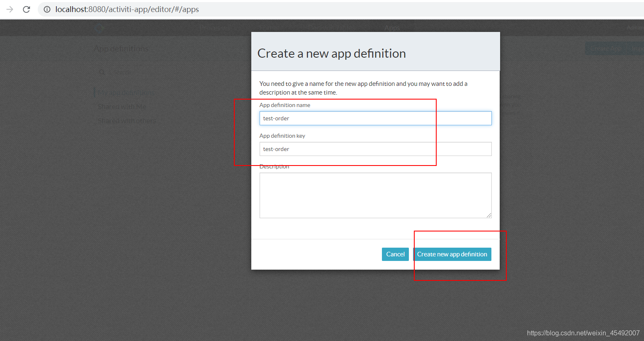Click the App definition name field
Image resolution: width=644 pixels, height=341 pixels.
pyautogui.click(x=375, y=118)
